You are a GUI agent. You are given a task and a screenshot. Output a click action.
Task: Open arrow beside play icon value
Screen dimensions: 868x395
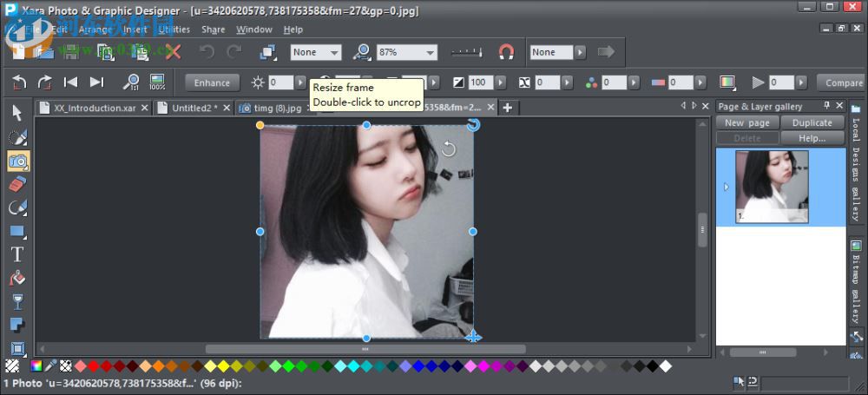(x=801, y=82)
